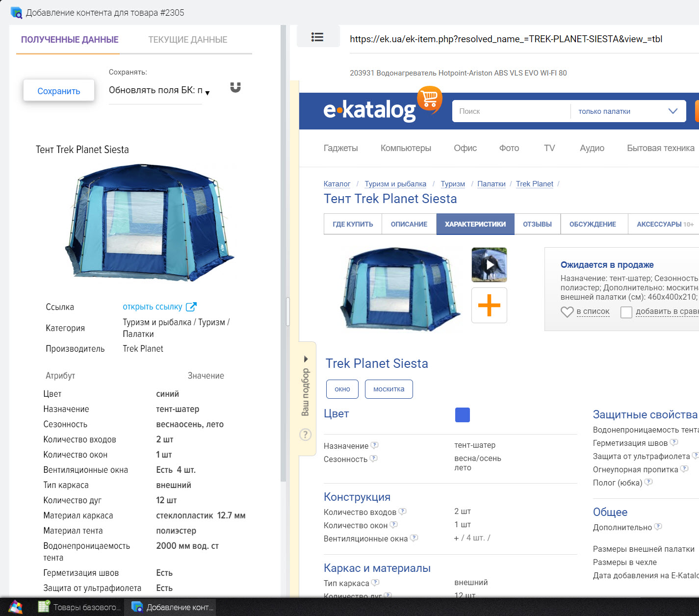Screen dimensions: 699x616
Task: Click help icon next to Назначение
Action: 374,445
